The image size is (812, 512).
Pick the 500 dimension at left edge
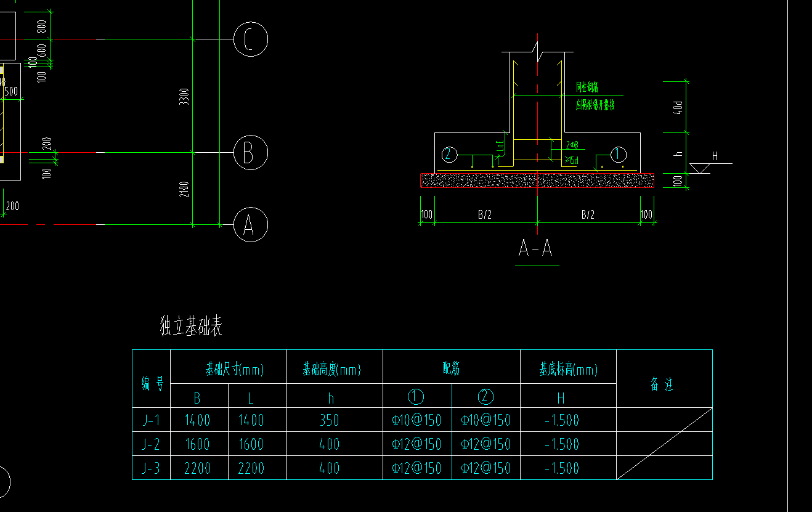11,91
